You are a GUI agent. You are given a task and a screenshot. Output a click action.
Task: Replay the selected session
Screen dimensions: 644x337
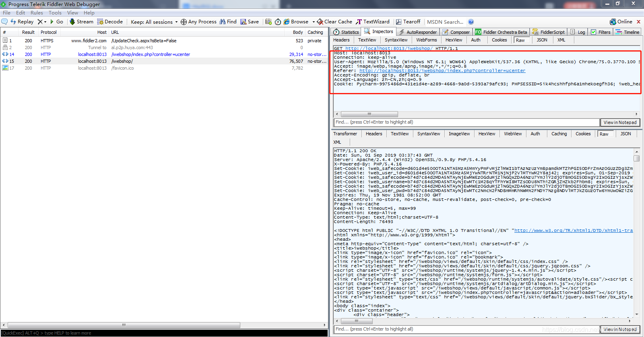coord(22,22)
